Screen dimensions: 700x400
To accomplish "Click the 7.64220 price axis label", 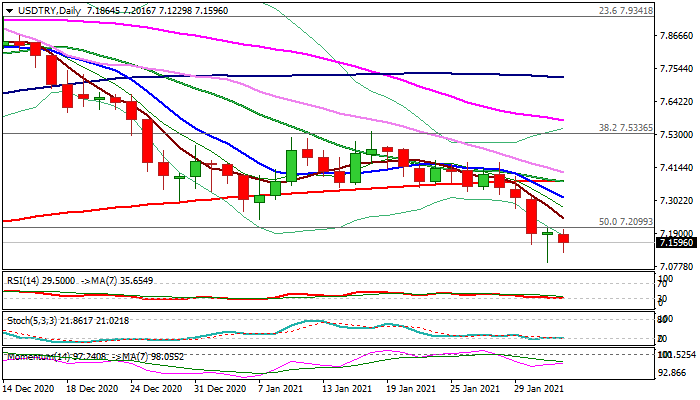I will (677, 102).
